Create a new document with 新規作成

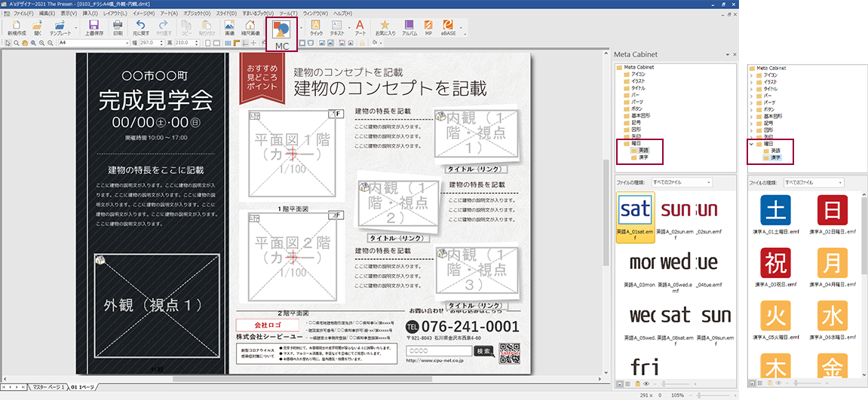17,28
